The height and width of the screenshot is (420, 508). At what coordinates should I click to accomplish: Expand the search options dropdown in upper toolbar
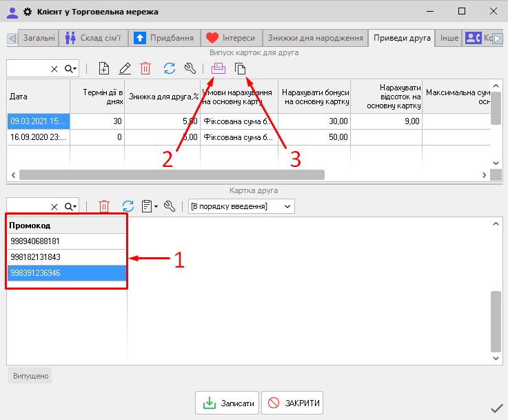(71, 68)
